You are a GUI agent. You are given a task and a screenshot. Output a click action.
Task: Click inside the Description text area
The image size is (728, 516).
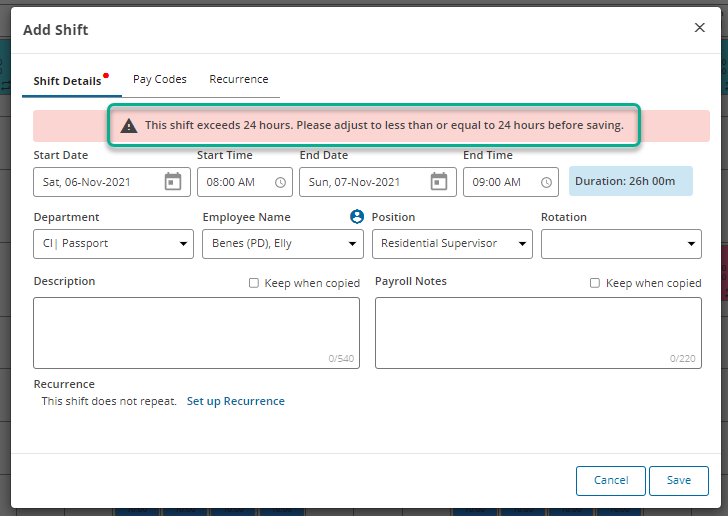(x=196, y=332)
